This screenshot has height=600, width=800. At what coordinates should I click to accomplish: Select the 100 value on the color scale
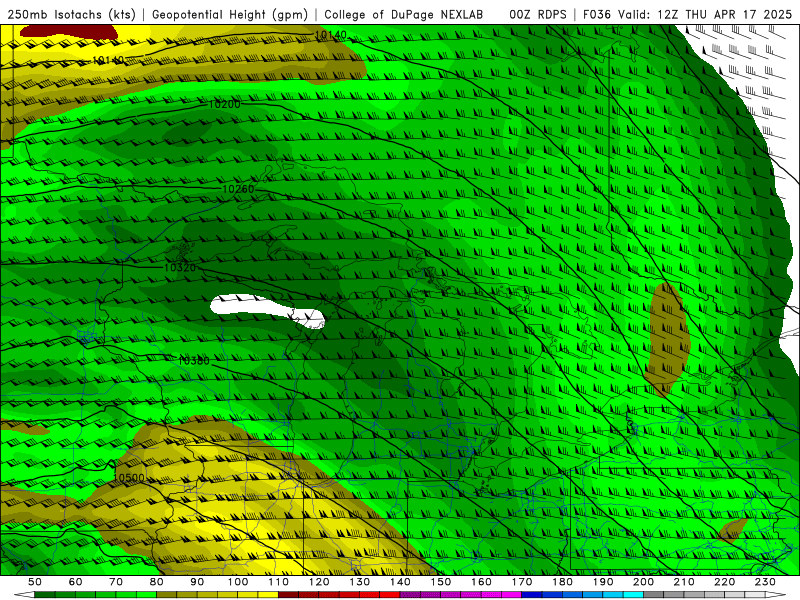[238, 582]
